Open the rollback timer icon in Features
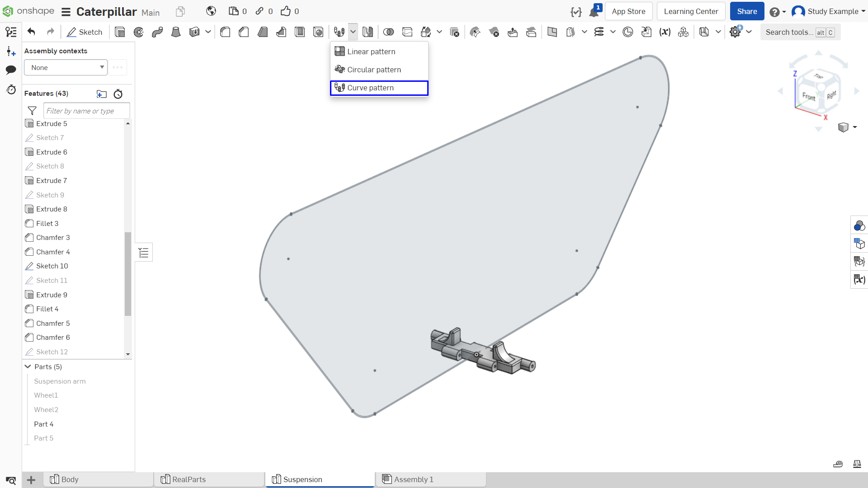 118,94
